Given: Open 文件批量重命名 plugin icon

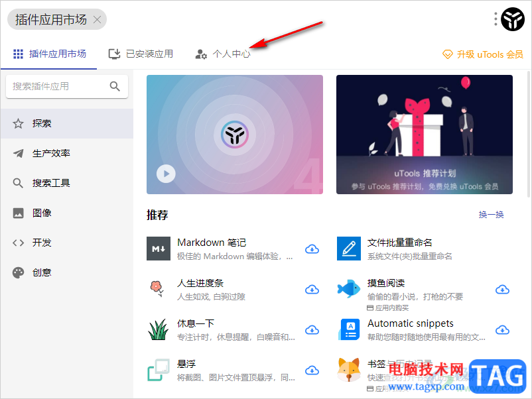Looking at the screenshot, I should pos(349,249).
